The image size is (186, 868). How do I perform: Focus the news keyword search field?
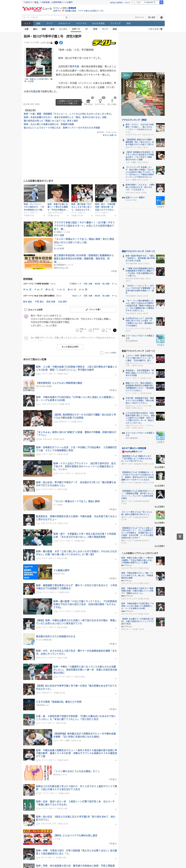click(x=44, y=17)
